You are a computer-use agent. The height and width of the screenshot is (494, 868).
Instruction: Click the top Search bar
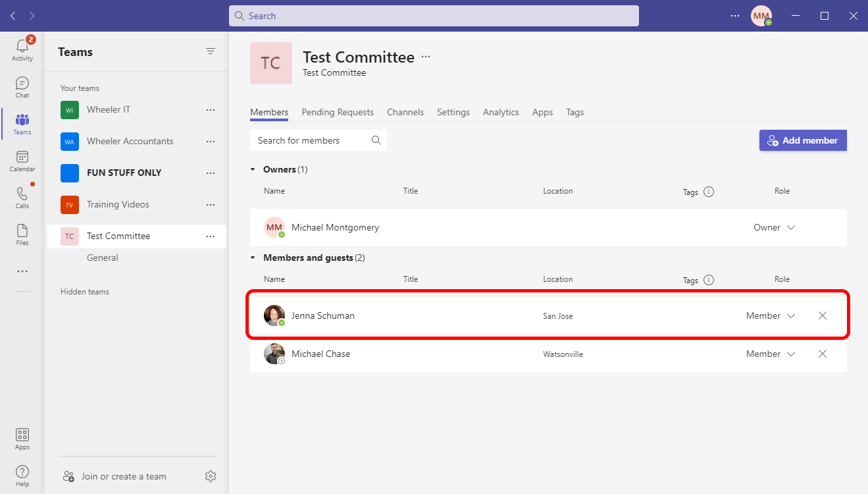coord(434,16)
